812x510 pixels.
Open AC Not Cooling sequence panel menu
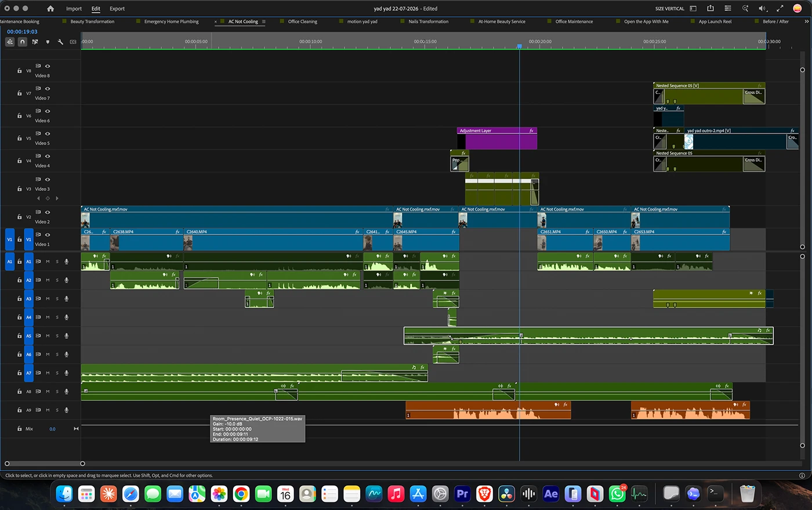coord(263,21)
